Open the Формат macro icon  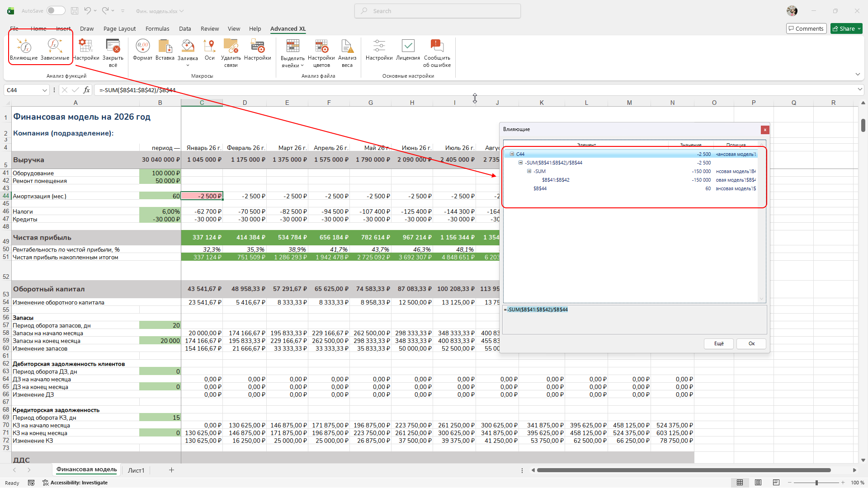pos(142,46)
